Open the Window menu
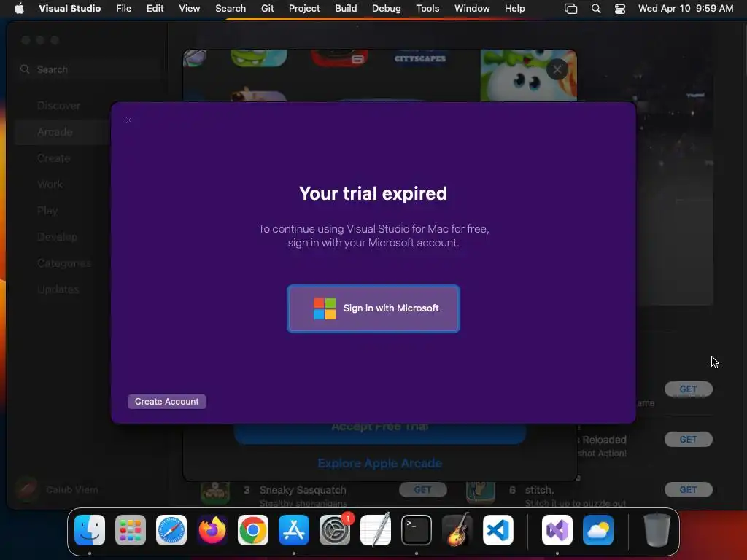 (x=472, y=8)
